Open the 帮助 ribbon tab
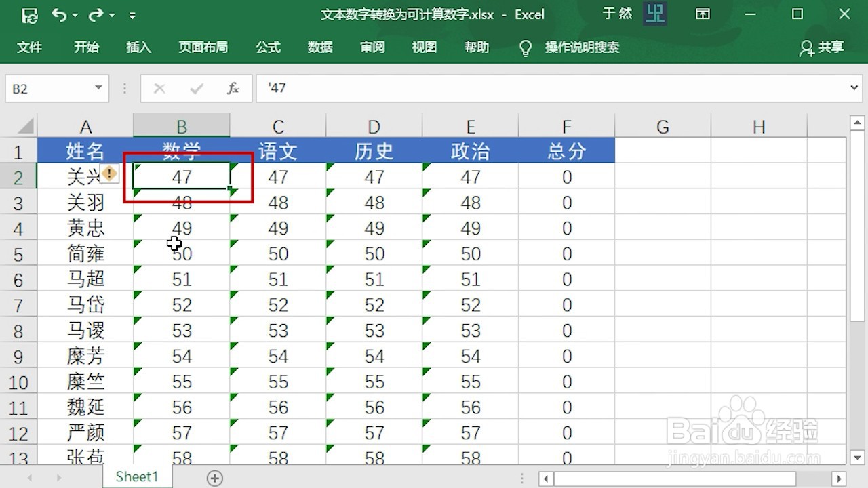The width and height of the screenshot is (868, 488). (477, 47)
